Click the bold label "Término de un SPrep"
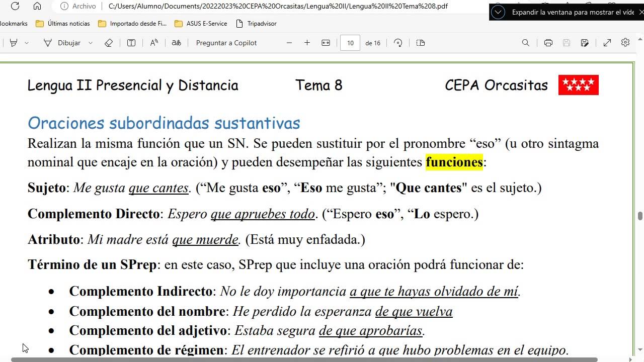The width and height of the screenshot is (644, 362). tap(92, 264)
